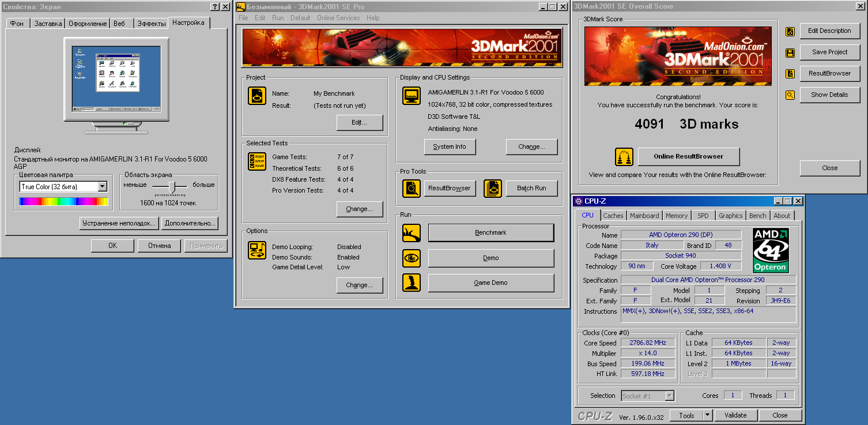This screenshot has width=868, height=425.
Task: Click the floppy icon beside Save Project
Action: point(790,53)
